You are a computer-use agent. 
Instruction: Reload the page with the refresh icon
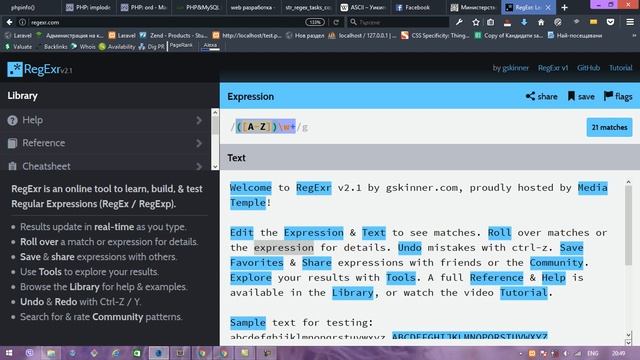pos(336,22)
